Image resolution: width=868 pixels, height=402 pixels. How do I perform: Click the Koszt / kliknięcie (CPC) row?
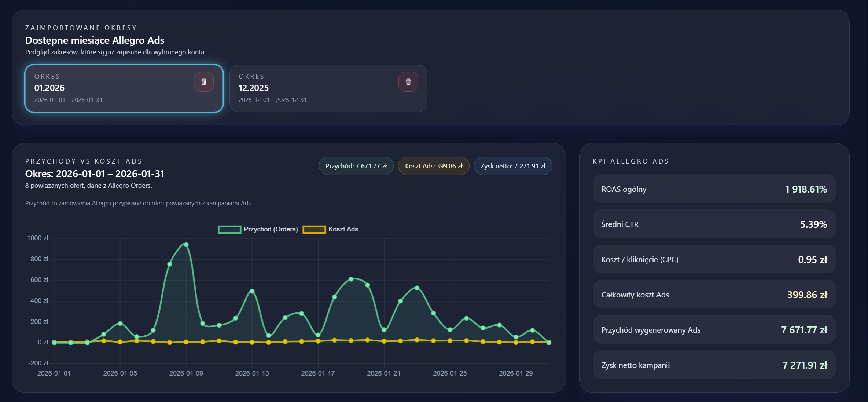(714, 259)
